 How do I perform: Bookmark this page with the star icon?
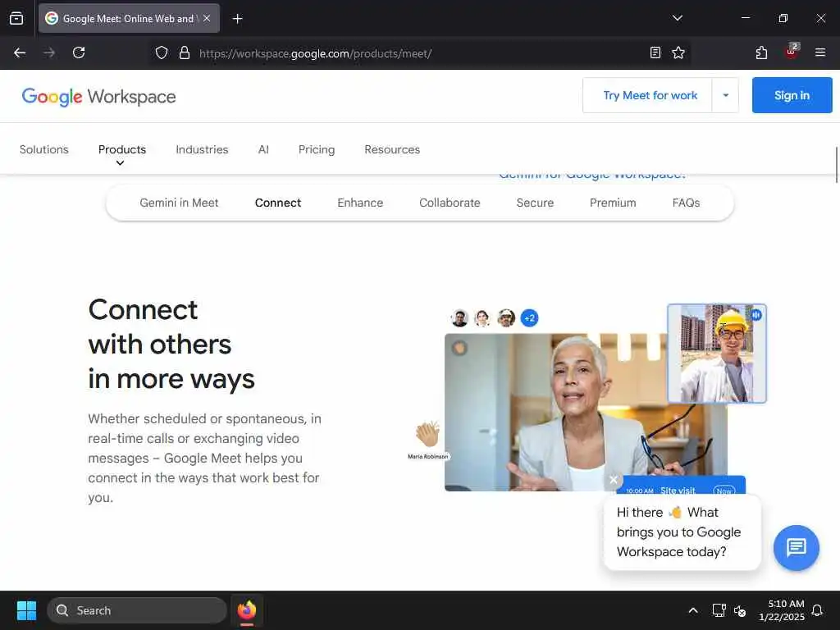click(678, 52)
